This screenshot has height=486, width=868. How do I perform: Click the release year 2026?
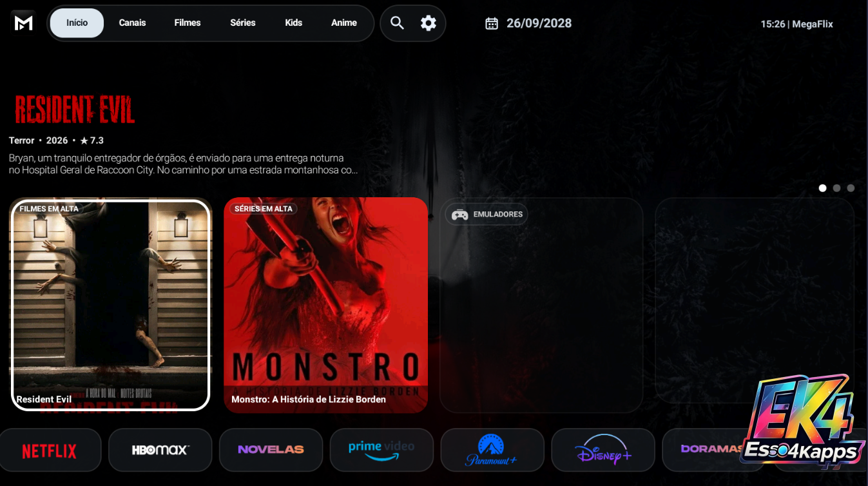(x=57, y=141)
